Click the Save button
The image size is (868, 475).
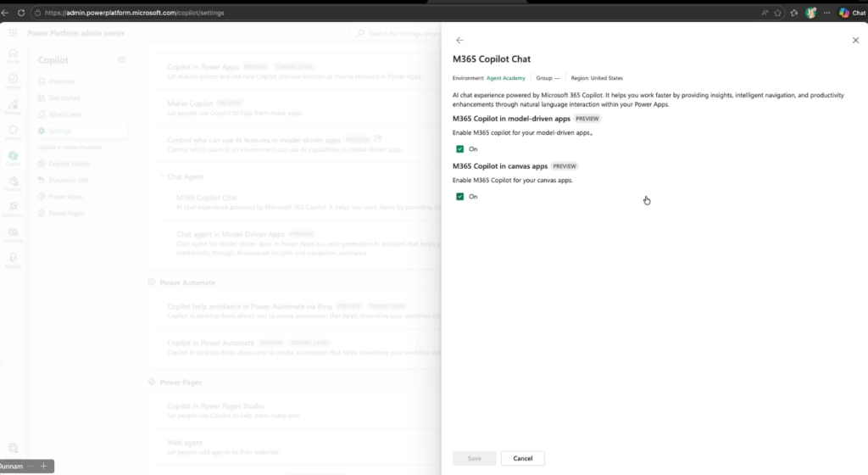click(475, 458)
